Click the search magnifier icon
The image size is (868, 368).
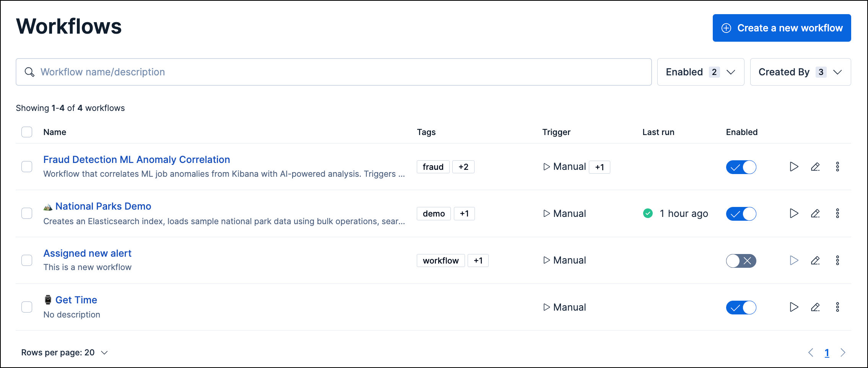click(x=30, y=72)
